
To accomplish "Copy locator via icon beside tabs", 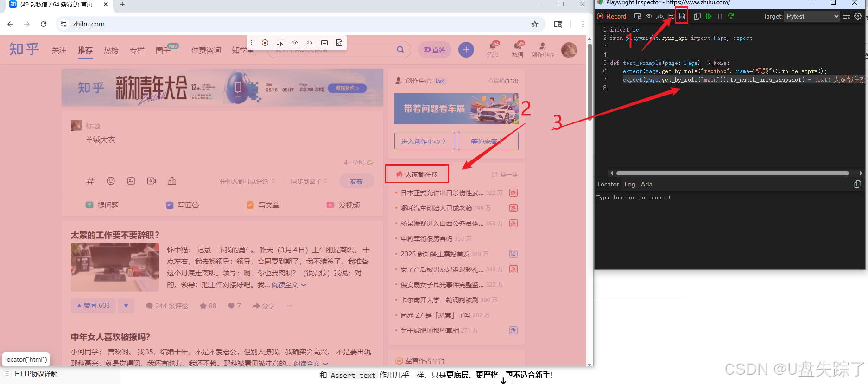I will click(857, 184).
